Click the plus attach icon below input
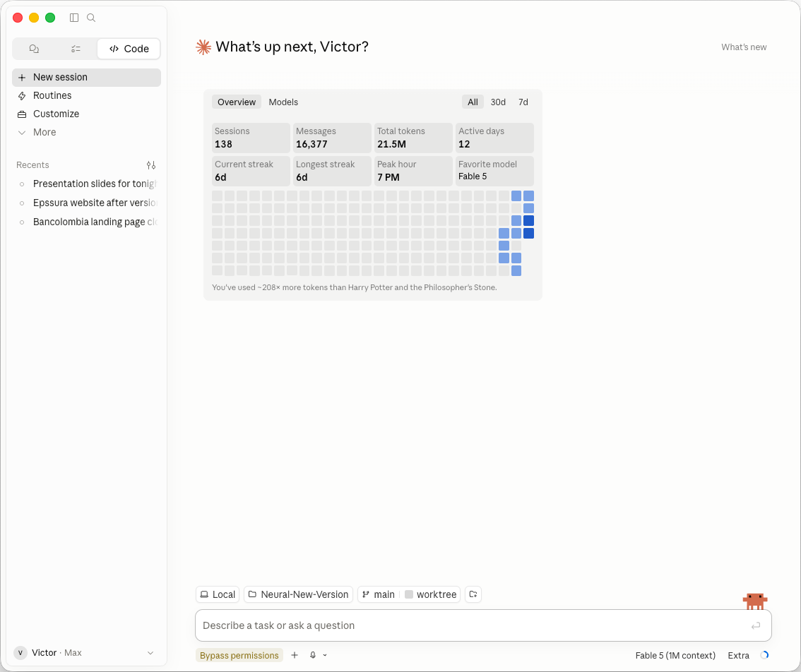 tap(295, 655)
